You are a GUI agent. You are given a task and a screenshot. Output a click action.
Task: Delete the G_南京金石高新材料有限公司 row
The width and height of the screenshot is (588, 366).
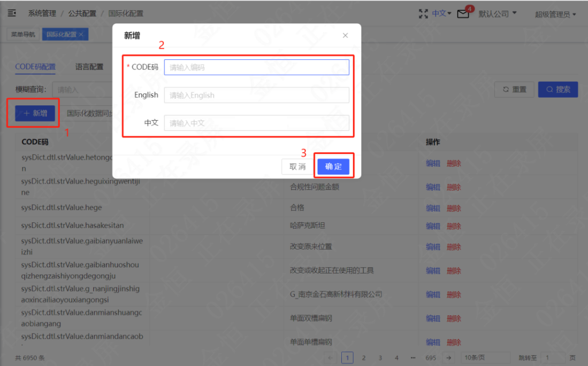point(454,294)
